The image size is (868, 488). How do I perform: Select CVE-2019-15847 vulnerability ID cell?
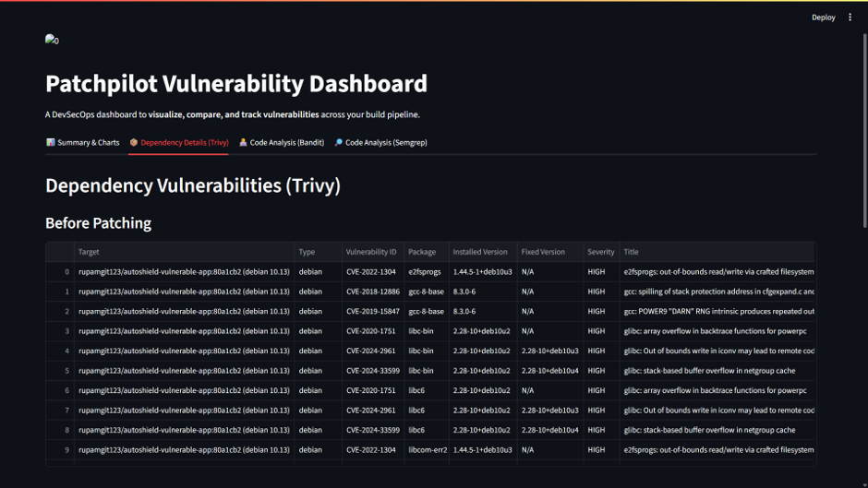373,312
